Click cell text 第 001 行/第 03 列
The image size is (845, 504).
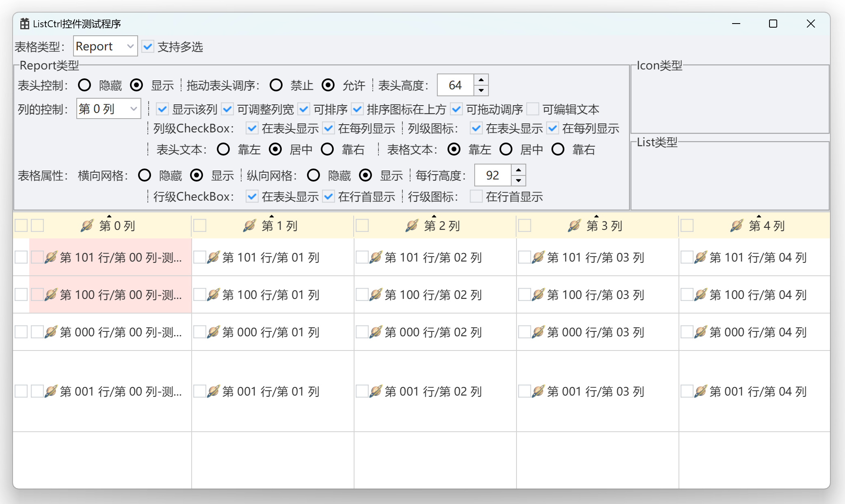tap(596, 392)
